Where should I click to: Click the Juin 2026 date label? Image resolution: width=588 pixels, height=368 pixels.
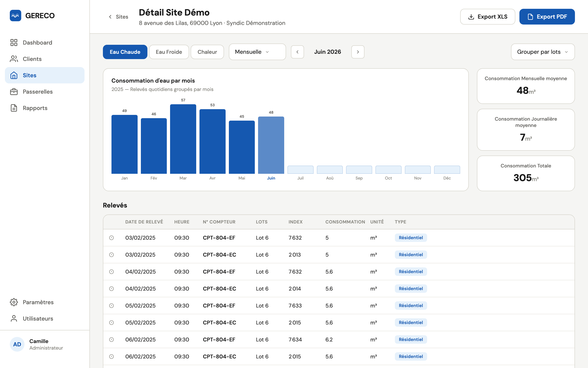[x=327, y=52]
